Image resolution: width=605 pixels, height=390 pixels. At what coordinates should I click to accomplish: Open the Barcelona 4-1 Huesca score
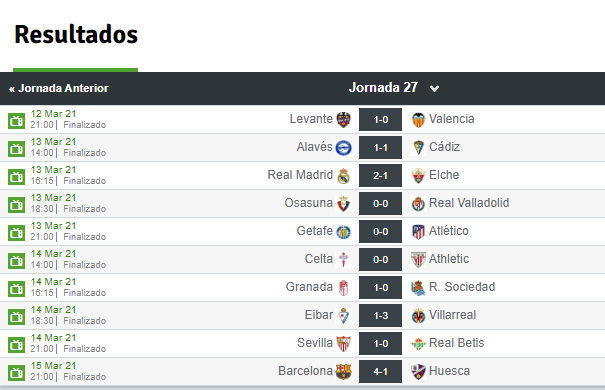(380, 371)
